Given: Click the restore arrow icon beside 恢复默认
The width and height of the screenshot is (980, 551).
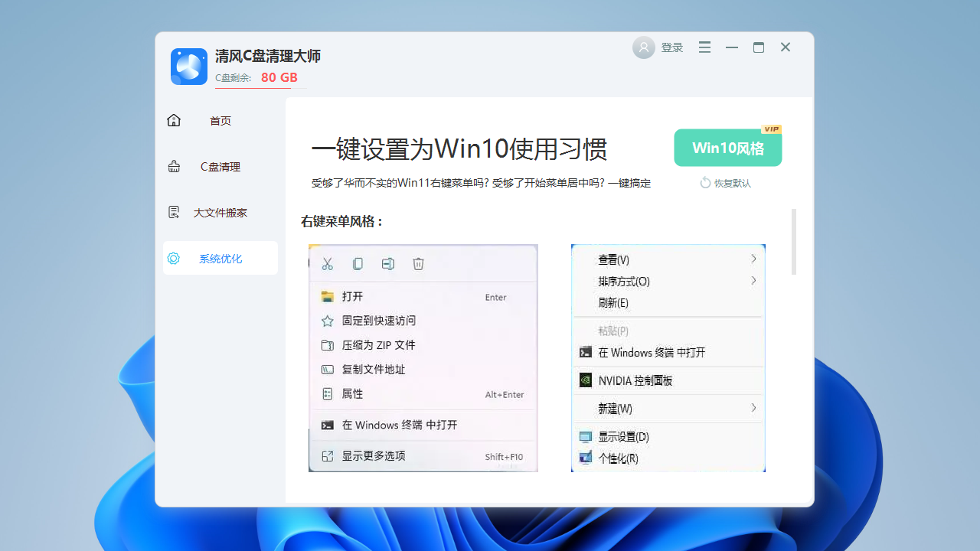Looking at the screenshot, I should [x=705, y=183].
